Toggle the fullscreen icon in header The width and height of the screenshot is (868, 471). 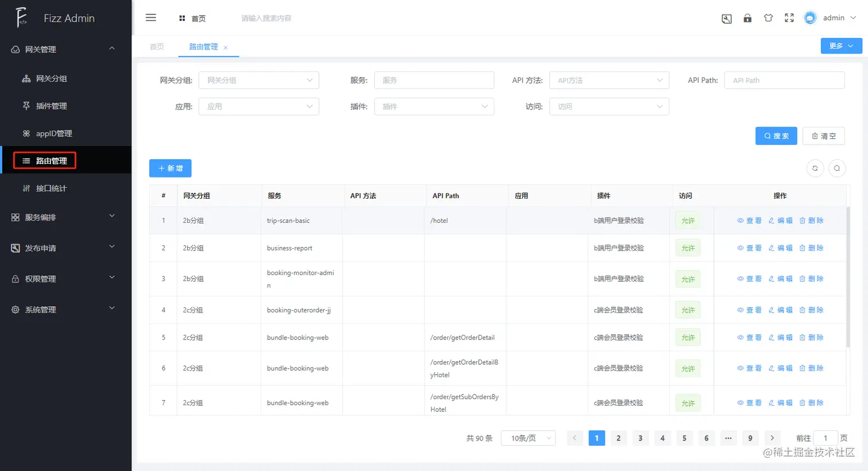click(x=789, y=18)
